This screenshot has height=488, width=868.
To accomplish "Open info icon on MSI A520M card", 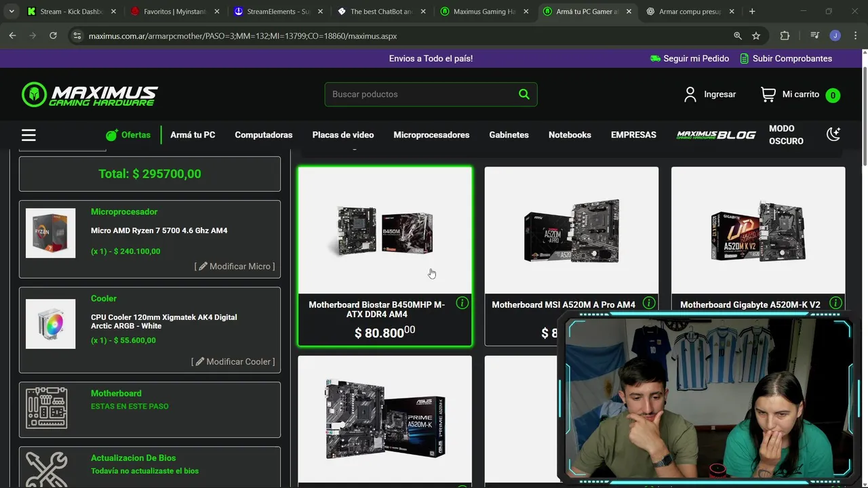I will pyautogui.click(x=649, y=303).
